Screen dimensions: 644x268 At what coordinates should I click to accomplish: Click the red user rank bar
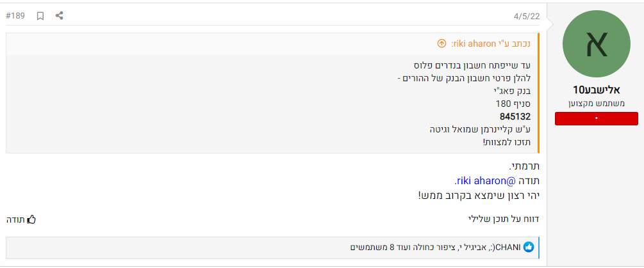[x=597, y=118]
